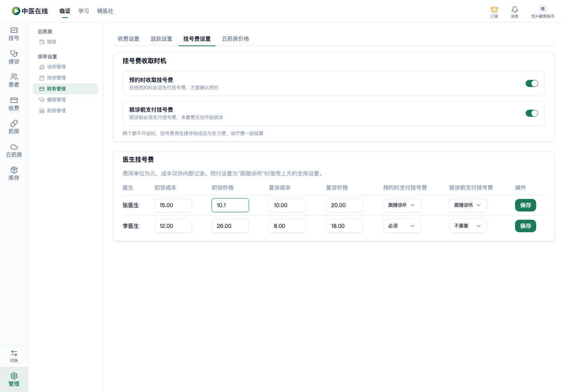564x392 pixels.
Task: Click 李医生 复诊价格 field 18.00
Action: click(x=345, y=226)
